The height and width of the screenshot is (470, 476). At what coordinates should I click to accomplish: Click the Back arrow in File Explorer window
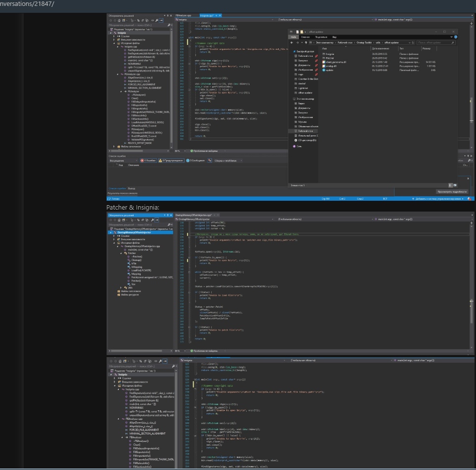292,43
